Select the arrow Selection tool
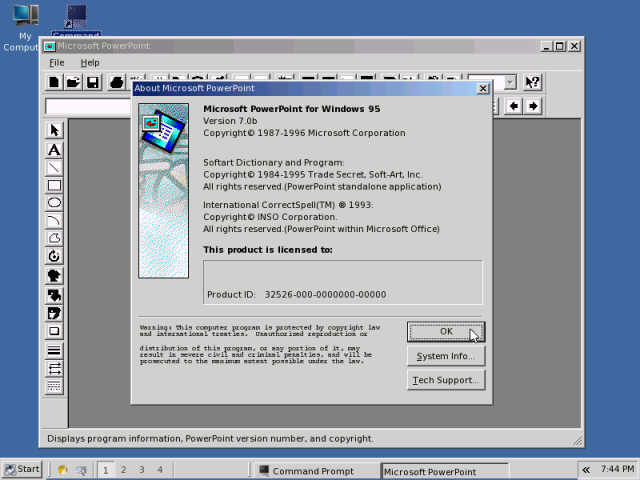 (54, 130)
